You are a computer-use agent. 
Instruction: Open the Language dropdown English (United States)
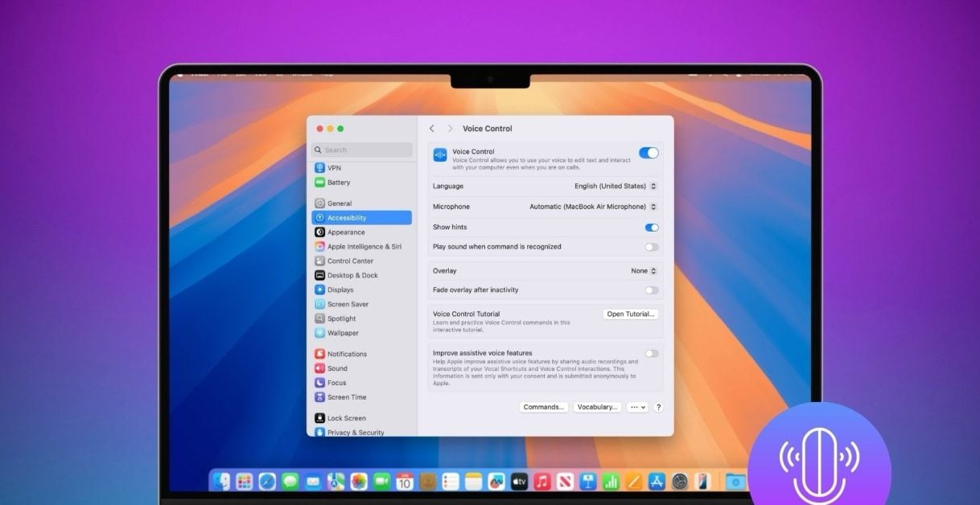[x=616, y=186]
